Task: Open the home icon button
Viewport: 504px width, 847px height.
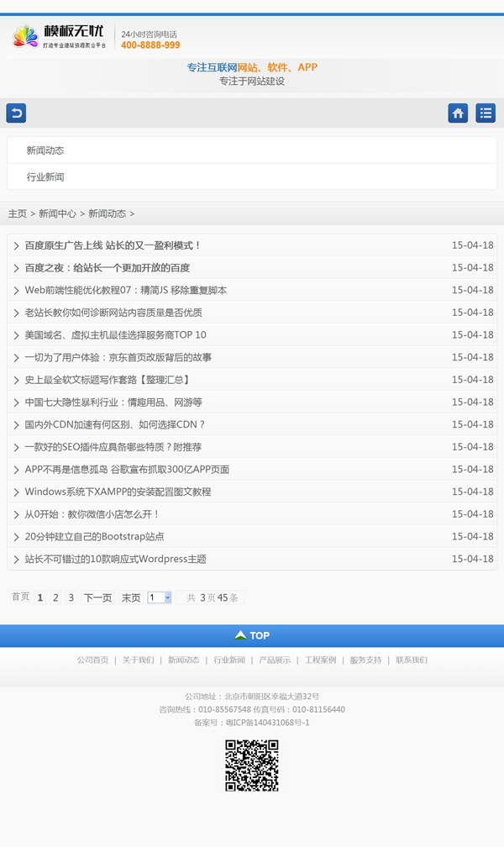Action: (x=458, y=113)
